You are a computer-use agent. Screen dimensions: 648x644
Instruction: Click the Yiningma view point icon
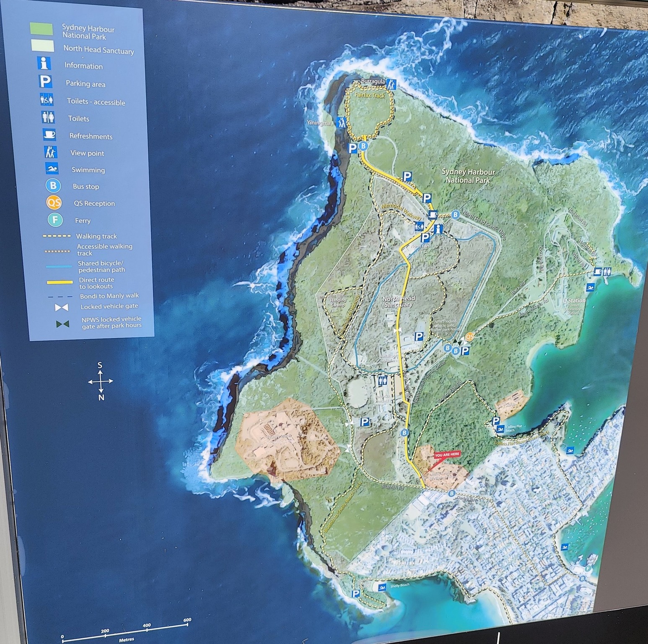341,123
